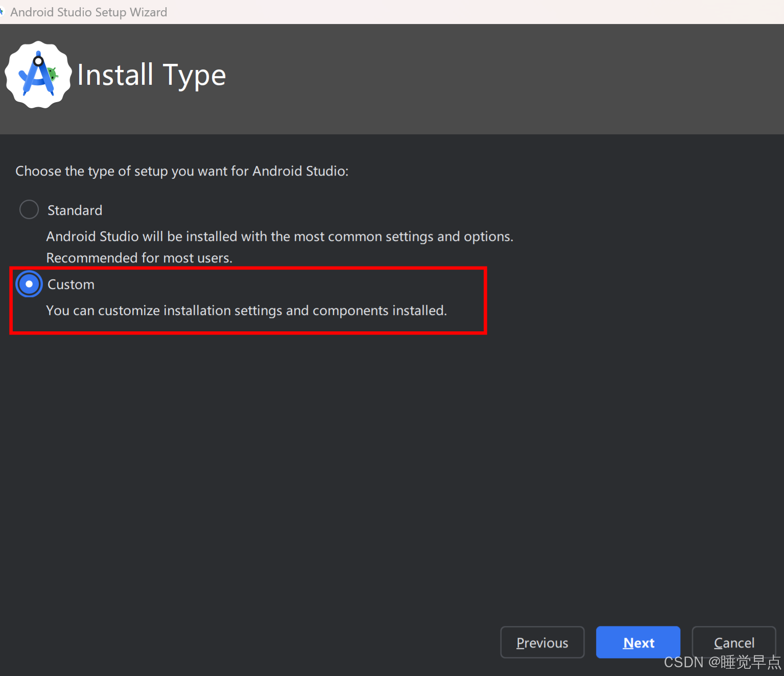784x676 pixels.
Task: Click the dark header banner area
Action: click(460, 77)
